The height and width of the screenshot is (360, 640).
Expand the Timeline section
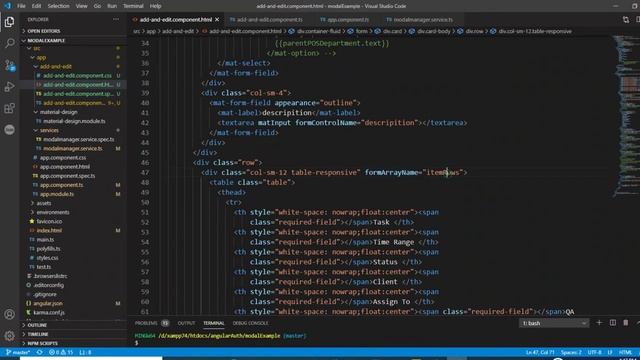pos(38,334)
